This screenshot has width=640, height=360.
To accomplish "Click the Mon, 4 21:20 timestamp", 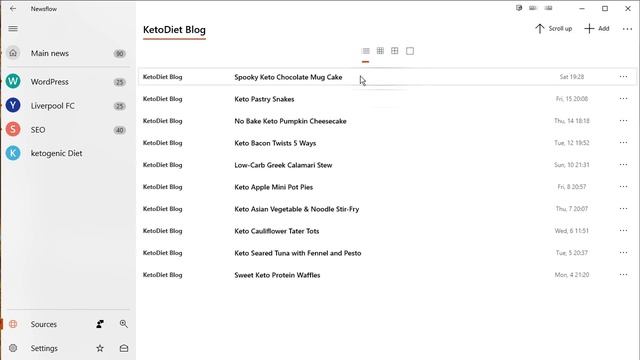I will click(x=572, y=275).
